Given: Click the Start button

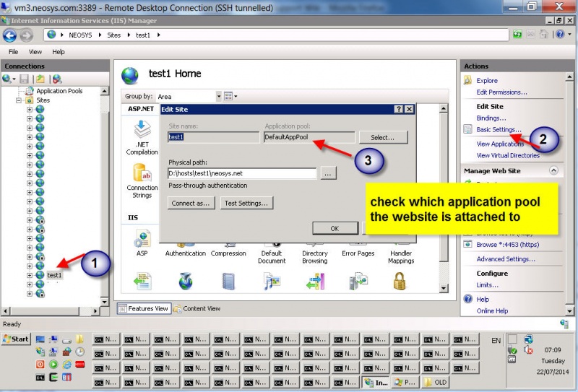Looking at the screenshot, I should click(16, 339).
